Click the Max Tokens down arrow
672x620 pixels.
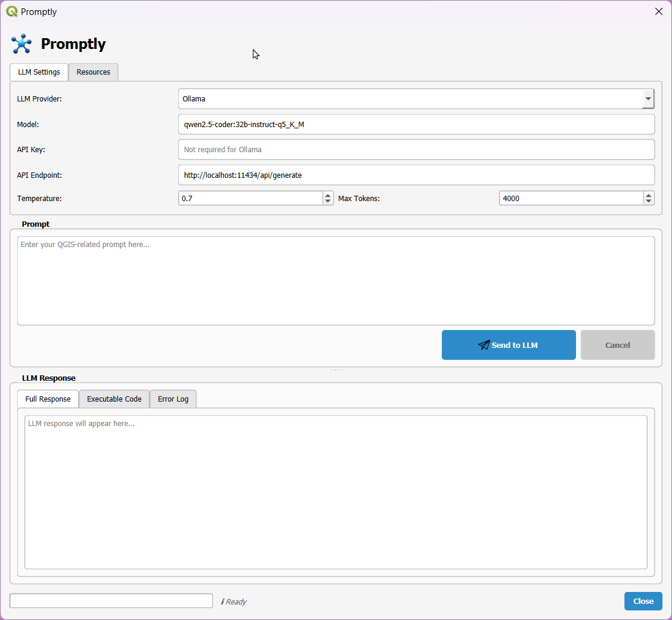[x=648, y=201]
